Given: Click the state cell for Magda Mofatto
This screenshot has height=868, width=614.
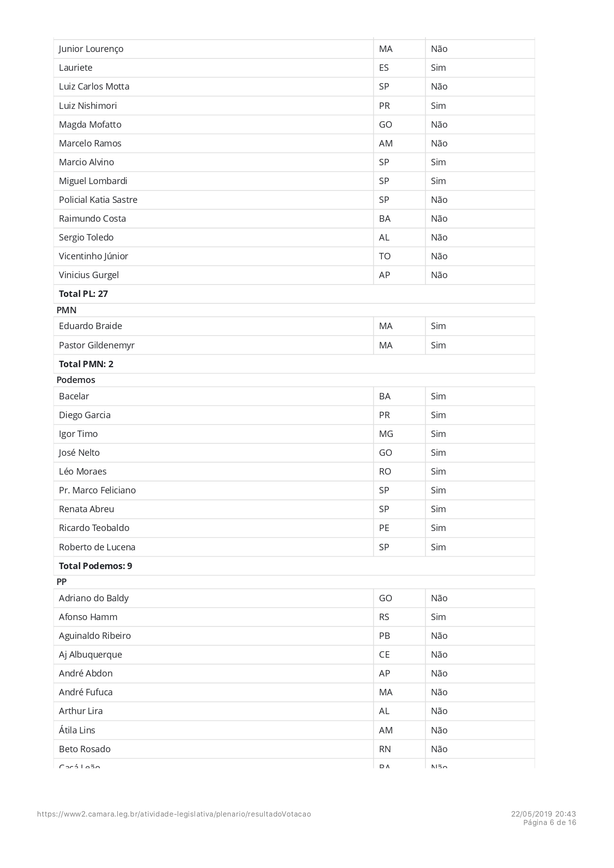Looking at the screenshot, I should (x=385, y=125).
